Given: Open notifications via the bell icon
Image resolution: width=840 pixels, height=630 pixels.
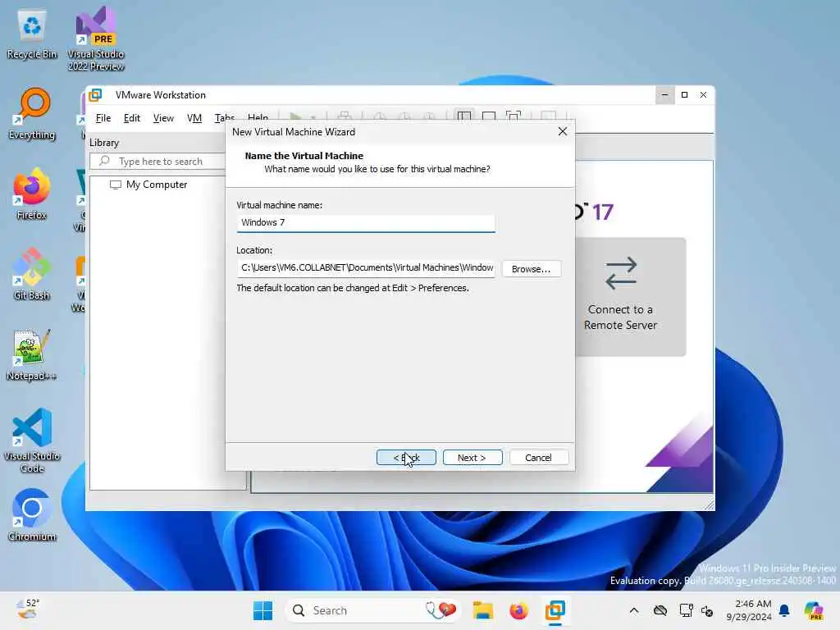Looking at the screenshot, I should click(x=784, y=610).
